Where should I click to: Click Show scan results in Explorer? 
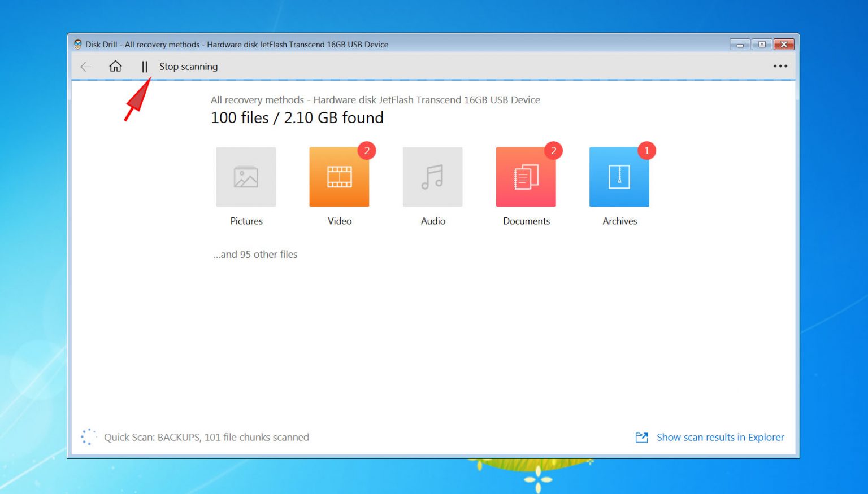click(x=720, y=438)
